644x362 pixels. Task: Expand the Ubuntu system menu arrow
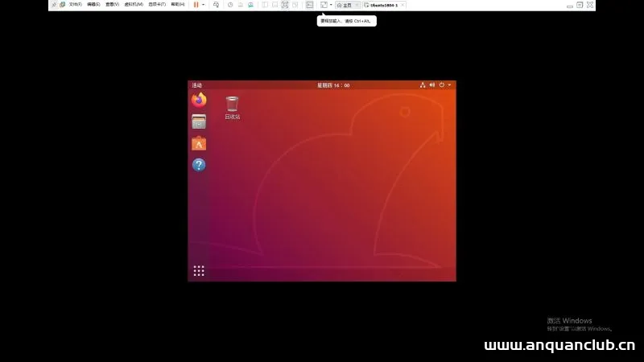pos(449,85)
